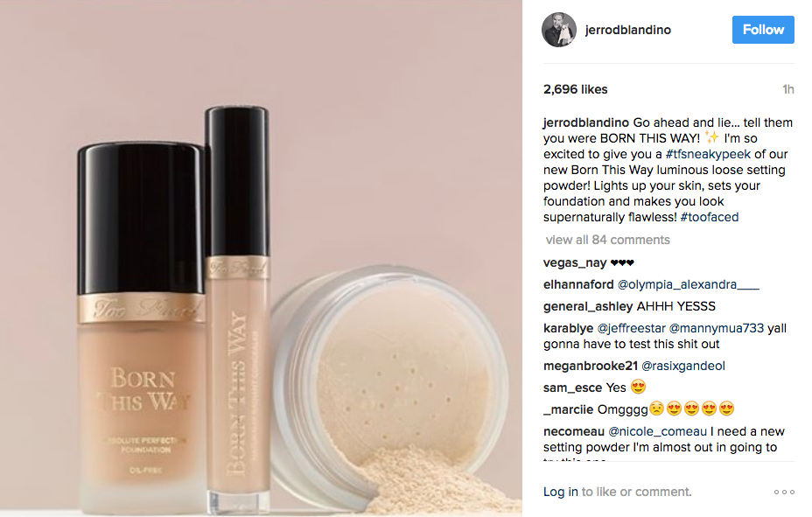Open @olympia_alexandra mention
The width and height of the screenshot is (812, 517).
(x=689, y=284)
